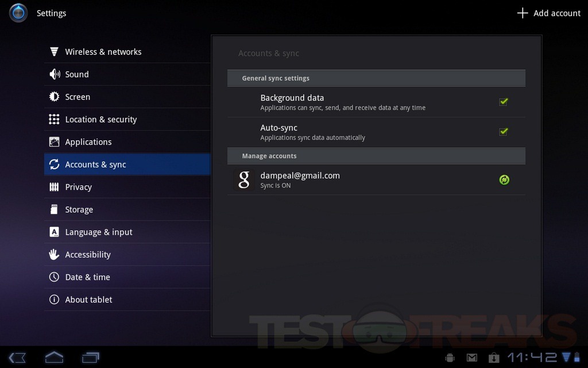Click the Add account button
The height and width of the screenshot is (368, 588).
[x=549, y=13]
